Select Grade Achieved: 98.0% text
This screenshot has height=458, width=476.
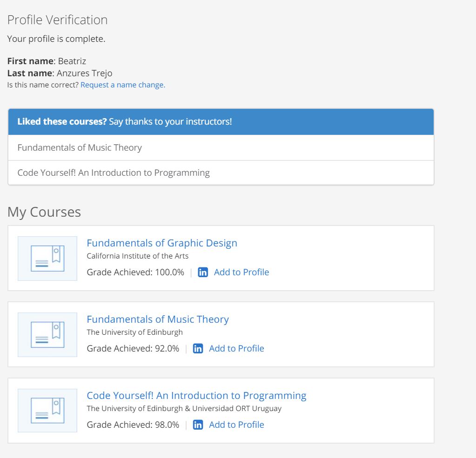133,425
